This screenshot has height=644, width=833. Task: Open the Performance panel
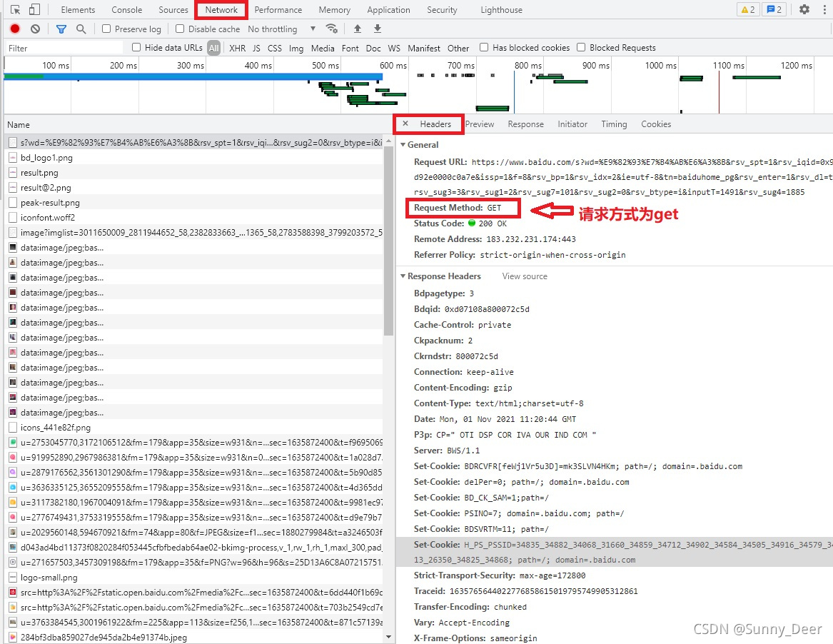point(278,9)
